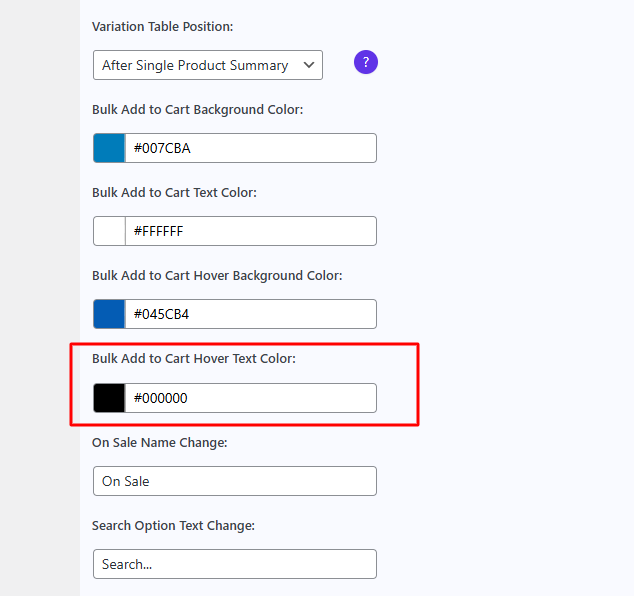Edit the #000000 hex color field
Viewport: 634px width, 596px height.
[250, 398]
